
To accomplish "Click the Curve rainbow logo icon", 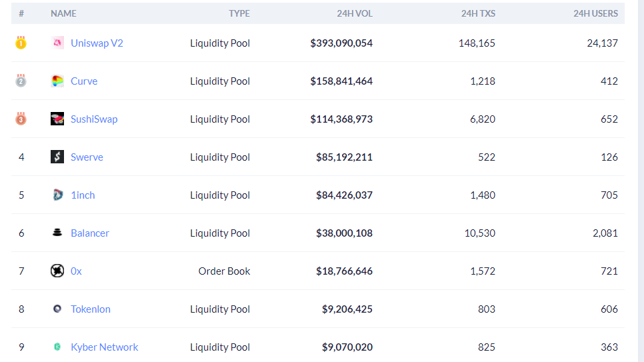I will [57, 81].
